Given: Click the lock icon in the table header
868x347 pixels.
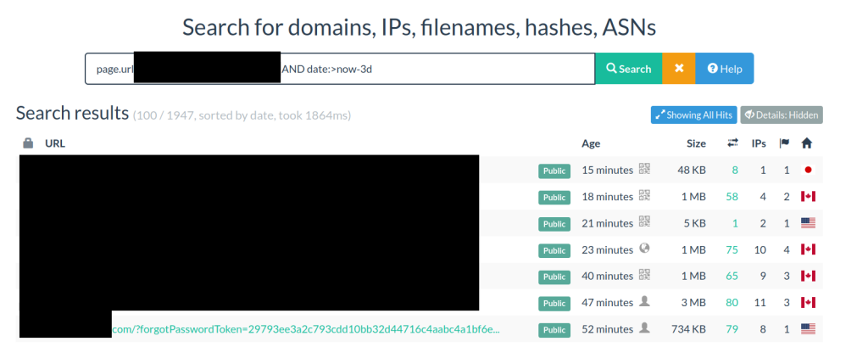Looking at the screenshot, I should coord(28,143).
